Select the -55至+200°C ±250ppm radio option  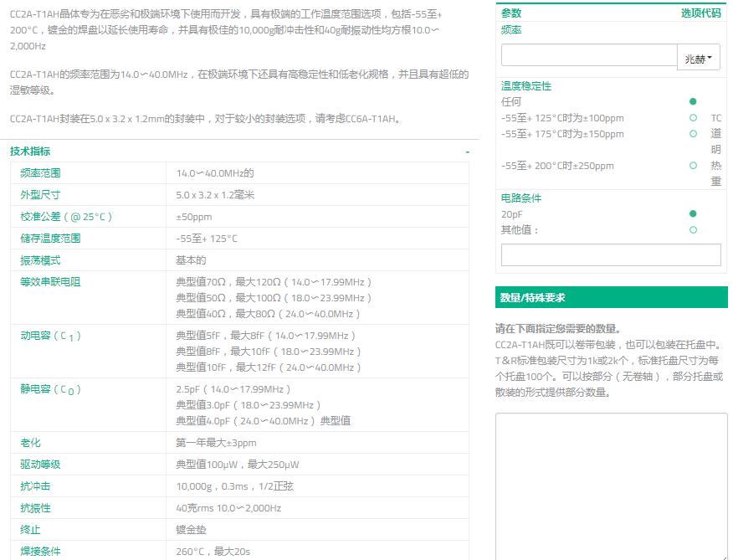693,166
